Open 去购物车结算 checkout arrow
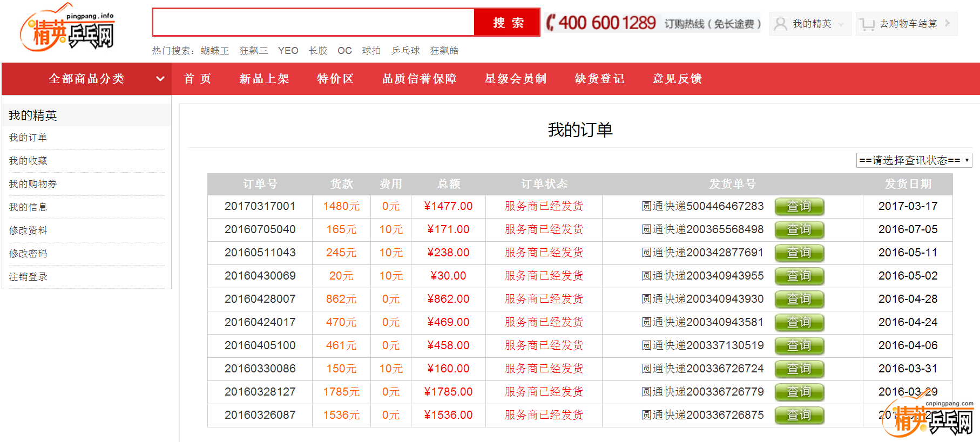The image size is (980, 442). [947, 24]
